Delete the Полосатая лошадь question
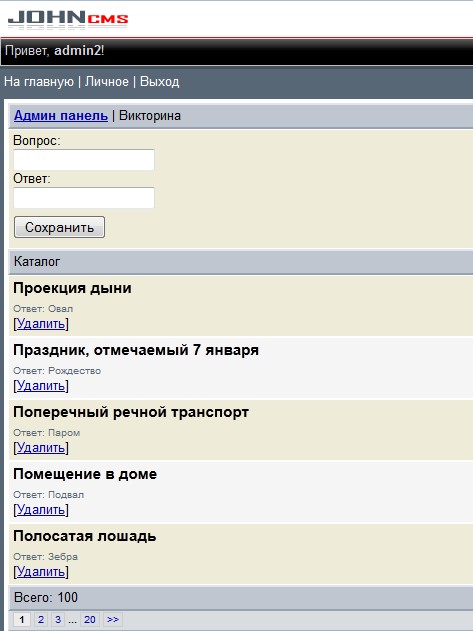473x631 pixels. click(x=41, y=571)
